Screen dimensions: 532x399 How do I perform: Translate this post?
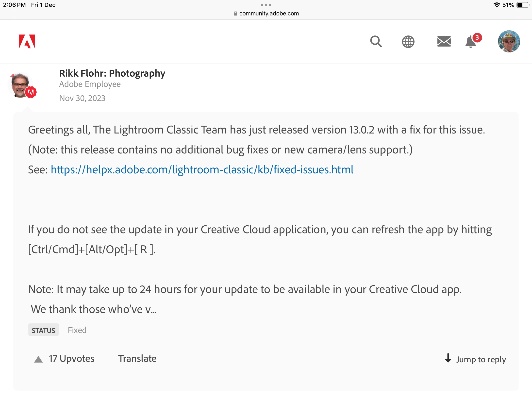(x=137, y=359)
